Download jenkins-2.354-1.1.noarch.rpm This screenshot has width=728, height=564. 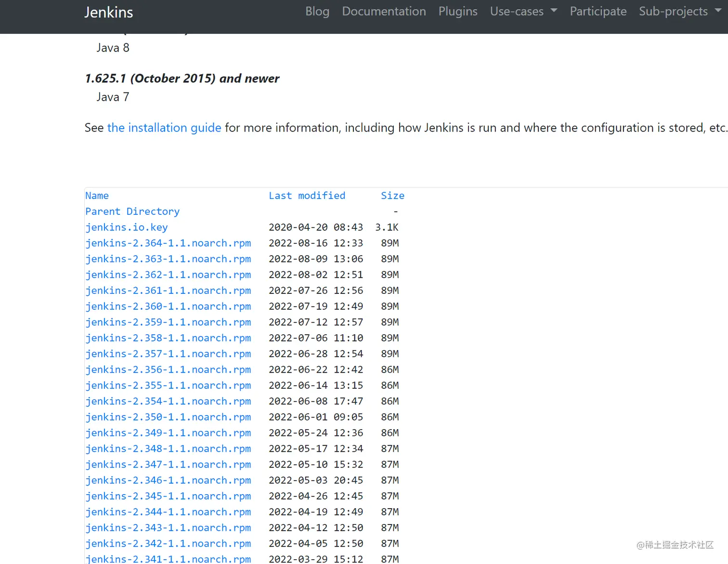(168, 402)
